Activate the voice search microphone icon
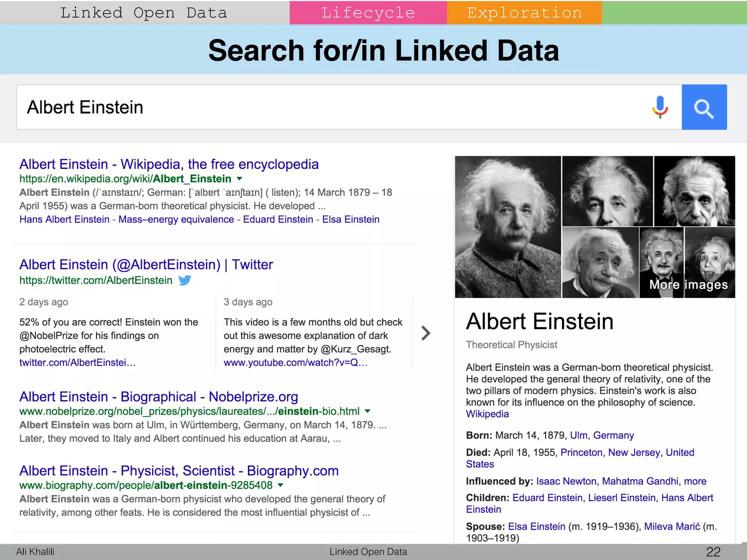Viewport: 747px width, 560px height. pyautogui.click(x=660, y=107)
